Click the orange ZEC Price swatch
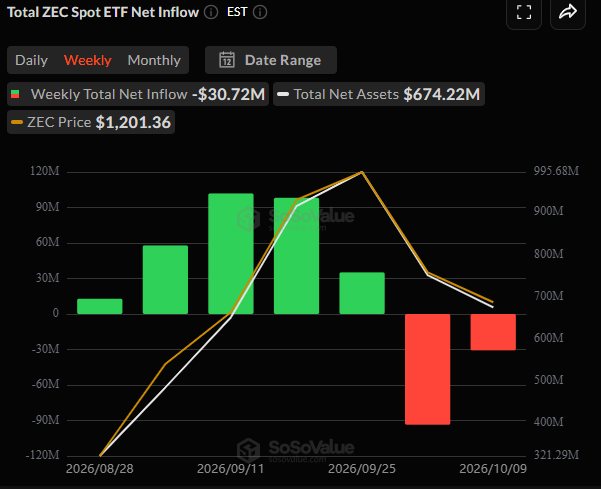The image size is (601, 489). coord(17,123)
